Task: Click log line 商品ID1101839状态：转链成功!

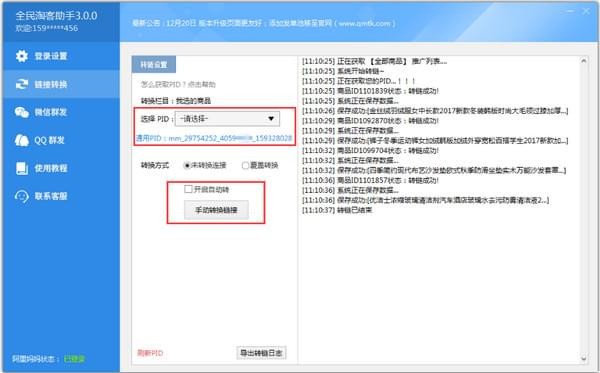Action: pos(370,91)
